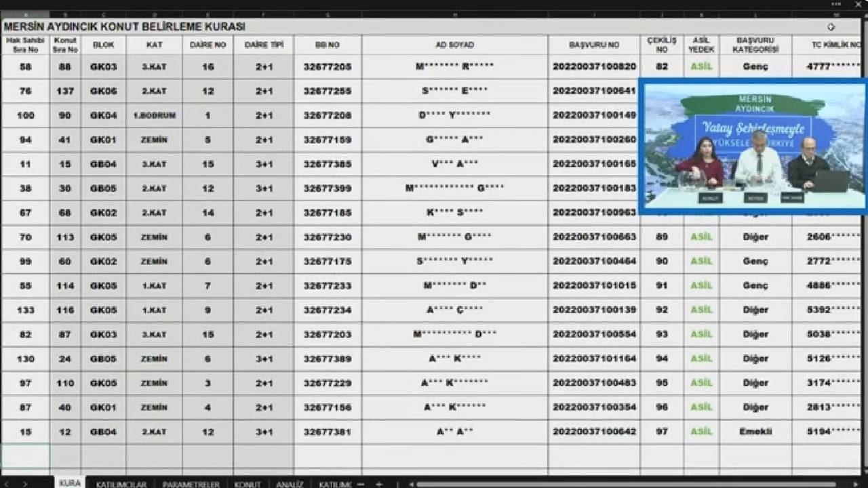Click the BB NO column header
The image size is (868, 488).
click(328, 45)
